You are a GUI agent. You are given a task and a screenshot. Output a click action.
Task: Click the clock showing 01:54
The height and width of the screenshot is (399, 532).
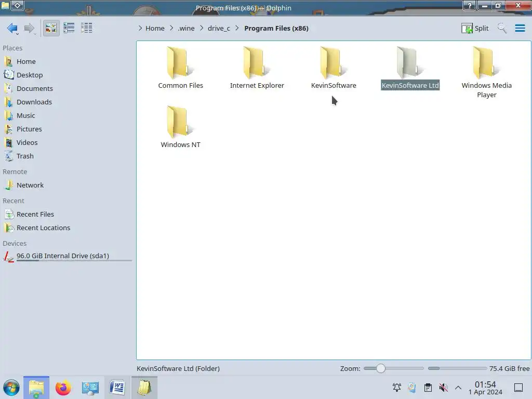[485, 388]
